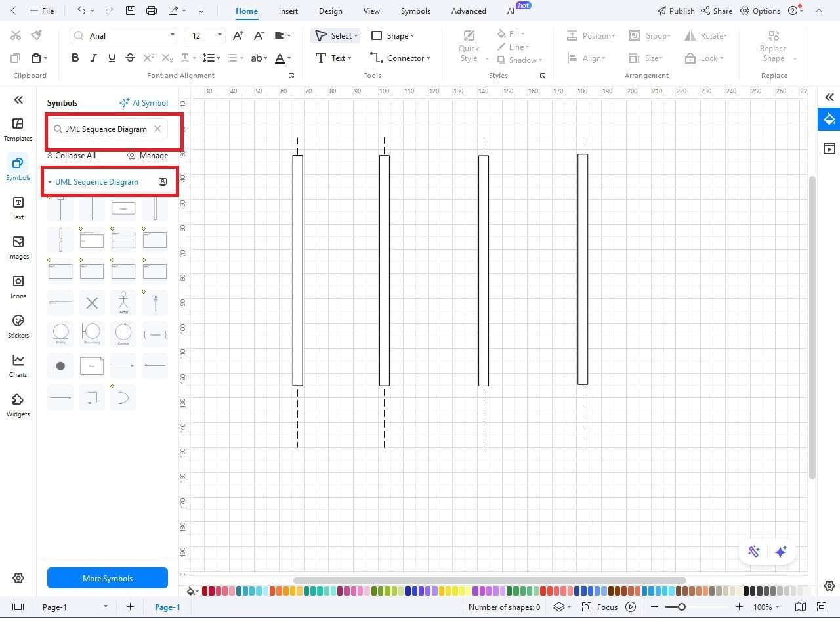Image resolution: width=840 pixels, height=618 pixels.
Task: Switch to the View tab
Action: click(371, 11)
